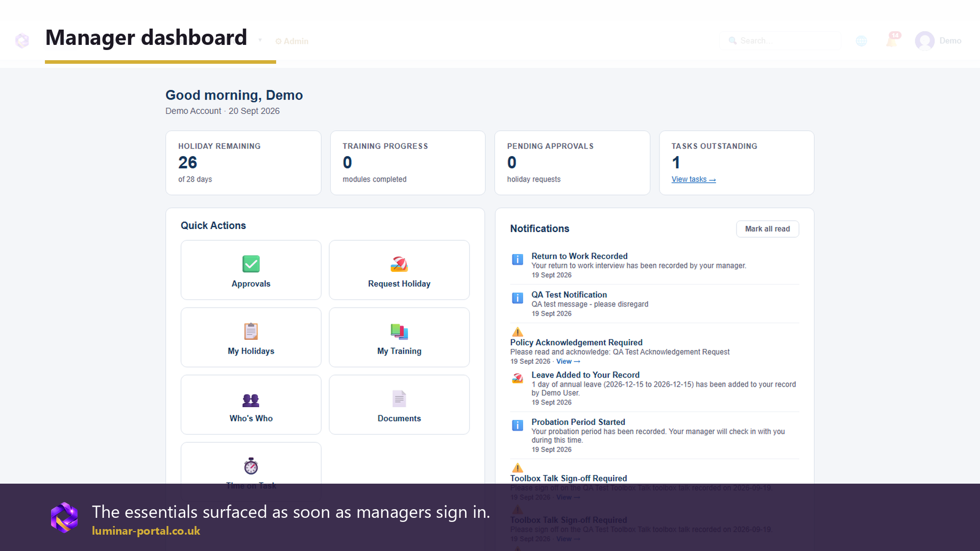Open the Documents quick action tile
The width and height of the screenshot is (980, 551).
click(399, 405)
